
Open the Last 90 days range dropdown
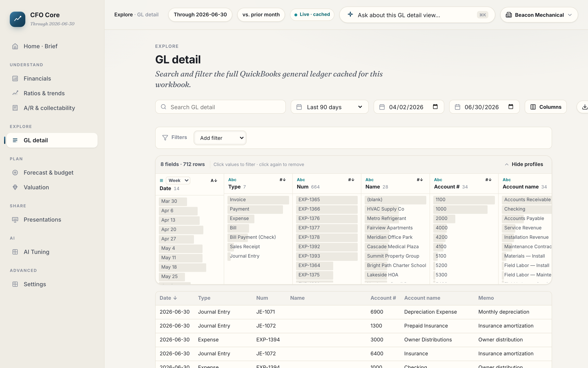[330, 107]
